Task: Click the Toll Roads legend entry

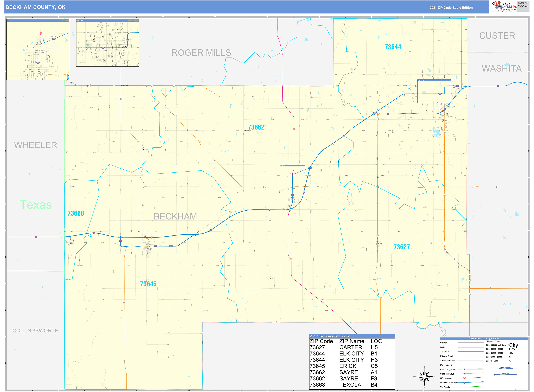Action: 462,387
